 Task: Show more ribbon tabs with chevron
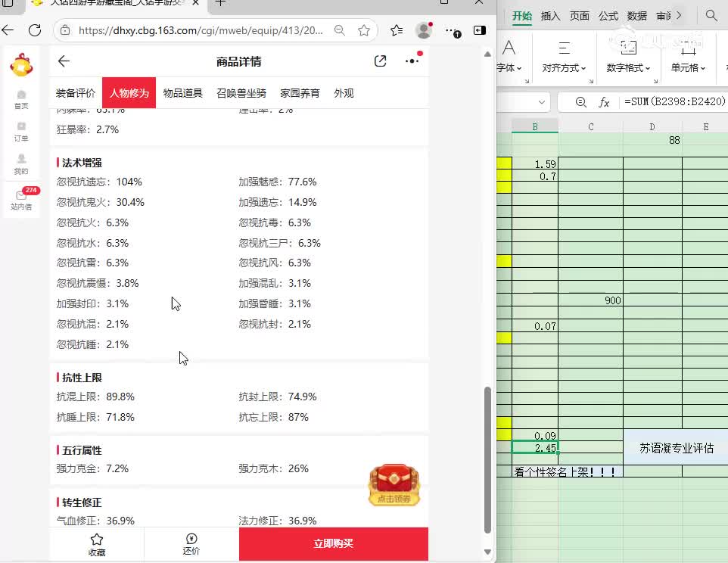click(x=680, y=15)
